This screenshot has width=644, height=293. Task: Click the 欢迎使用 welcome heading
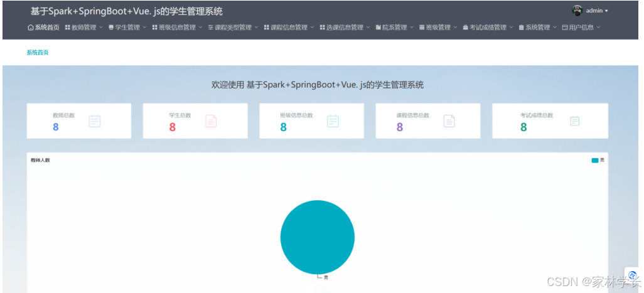pos(318,85)
